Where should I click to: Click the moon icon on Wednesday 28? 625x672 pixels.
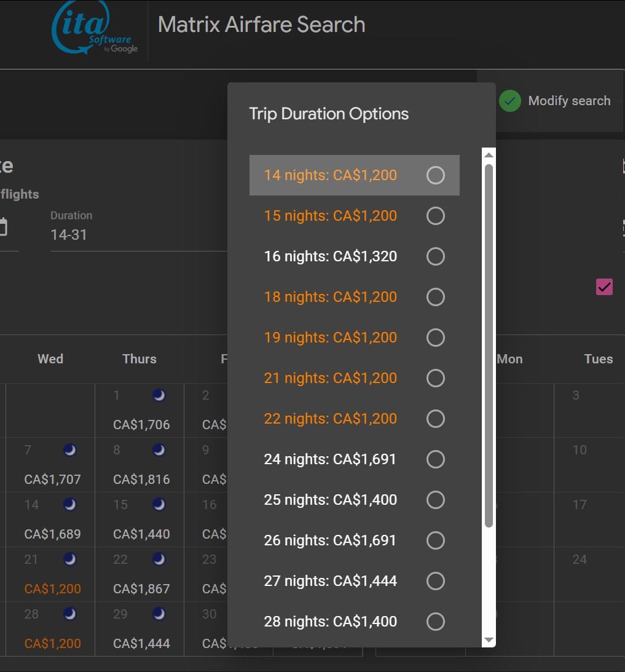tap(70, 614)
